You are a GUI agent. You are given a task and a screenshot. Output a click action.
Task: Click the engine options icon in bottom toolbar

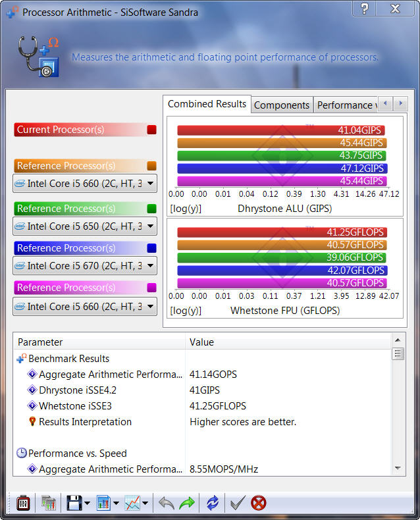tap(23, 503)
